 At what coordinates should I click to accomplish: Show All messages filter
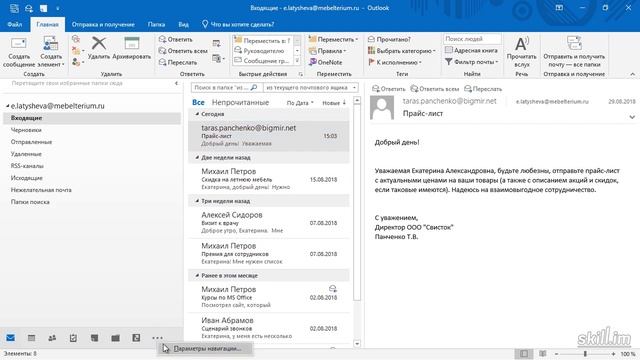click(198, 102)
